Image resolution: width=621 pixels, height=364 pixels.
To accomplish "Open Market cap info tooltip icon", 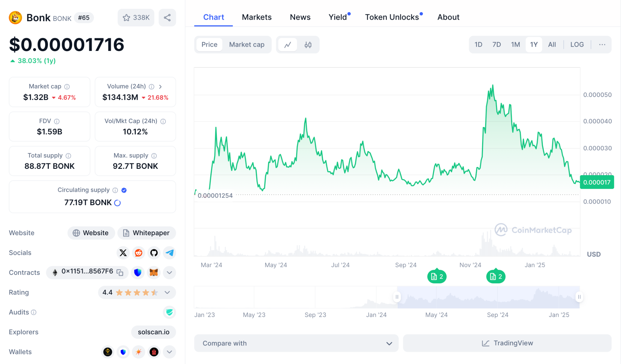I will (x=67, y=87).
